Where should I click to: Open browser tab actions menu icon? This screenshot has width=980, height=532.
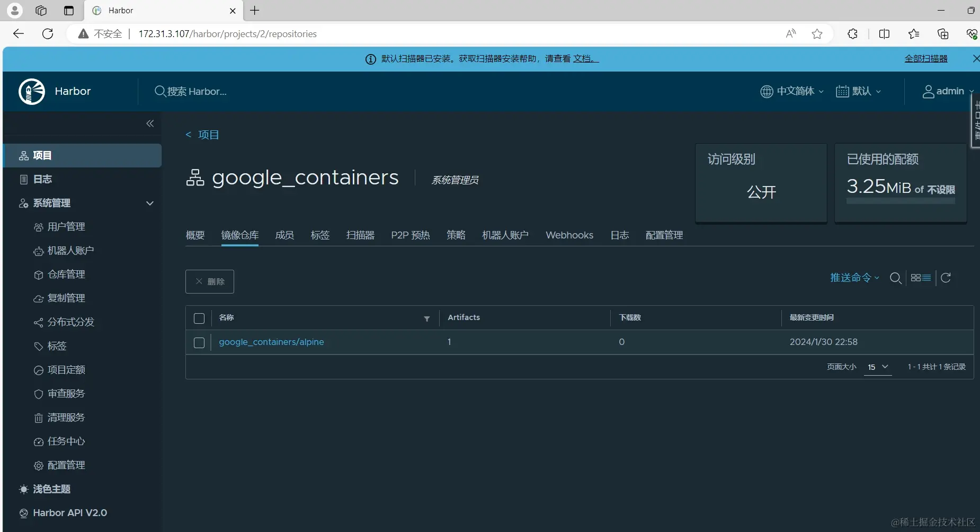[x=68, y=11]
